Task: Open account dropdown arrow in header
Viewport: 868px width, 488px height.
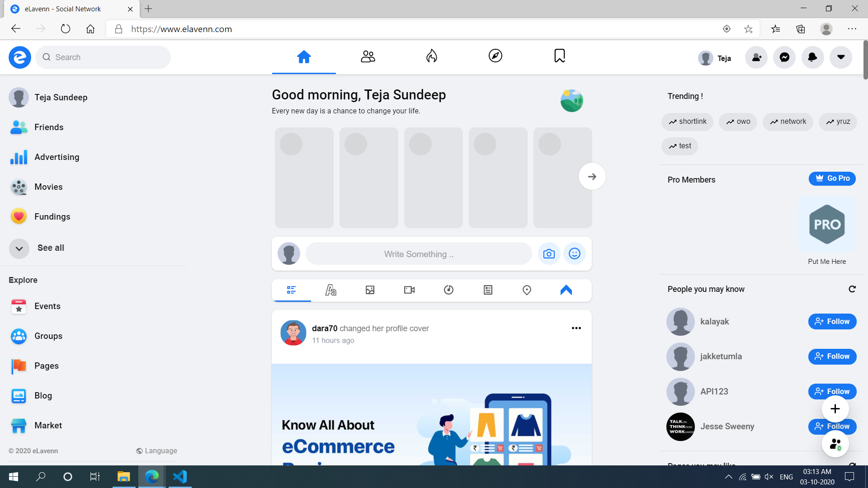Action: point(841,57)
